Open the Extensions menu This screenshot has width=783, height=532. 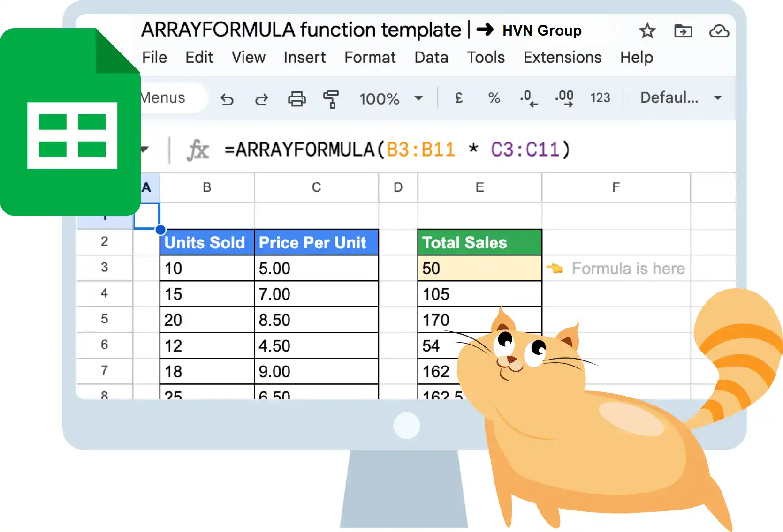562,57
